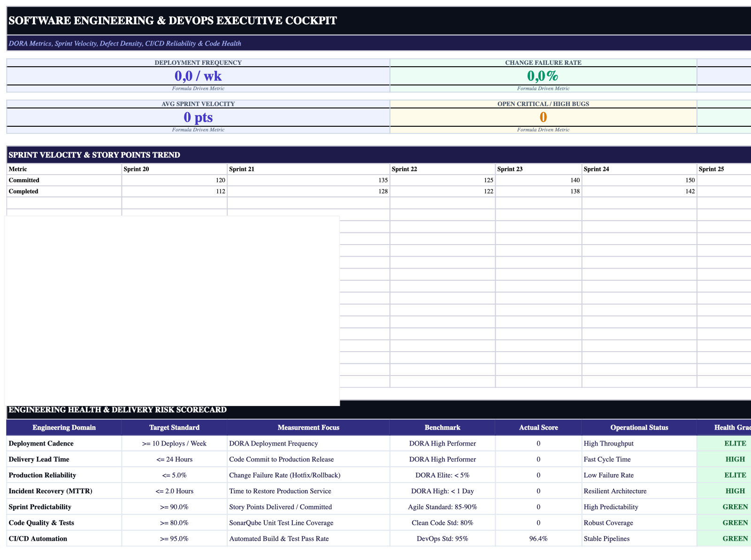This screenshot has height=560, width=751.
Task: Click the "Deployment Cadence" row label
Action: tap(64, 444)
